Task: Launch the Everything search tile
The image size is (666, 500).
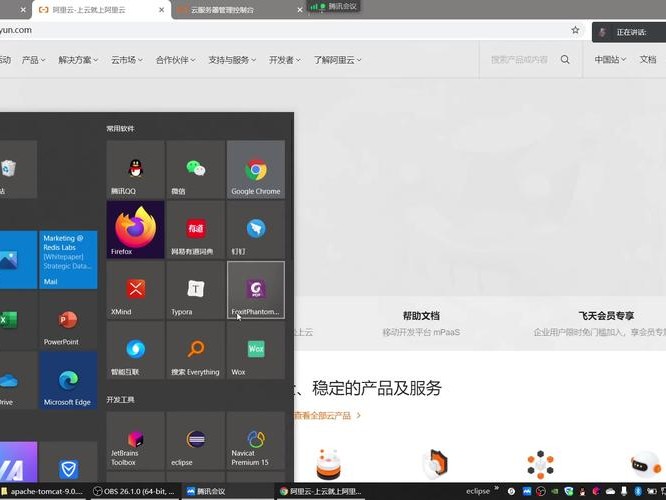Action: [x=196, y=350]
